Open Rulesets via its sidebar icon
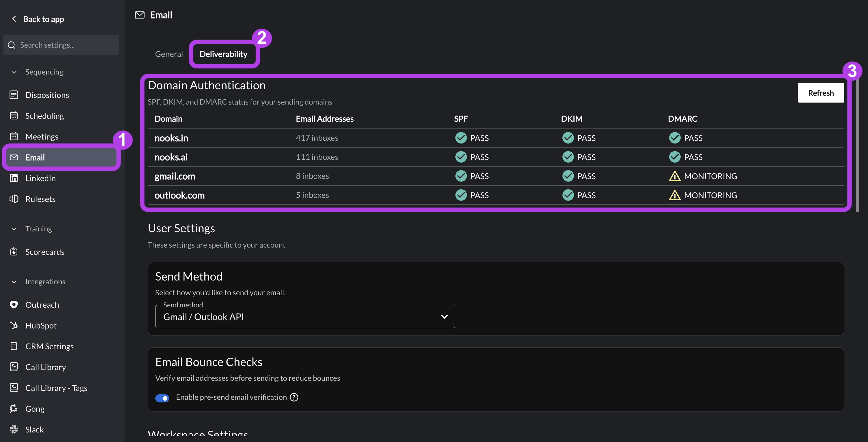 14,199
